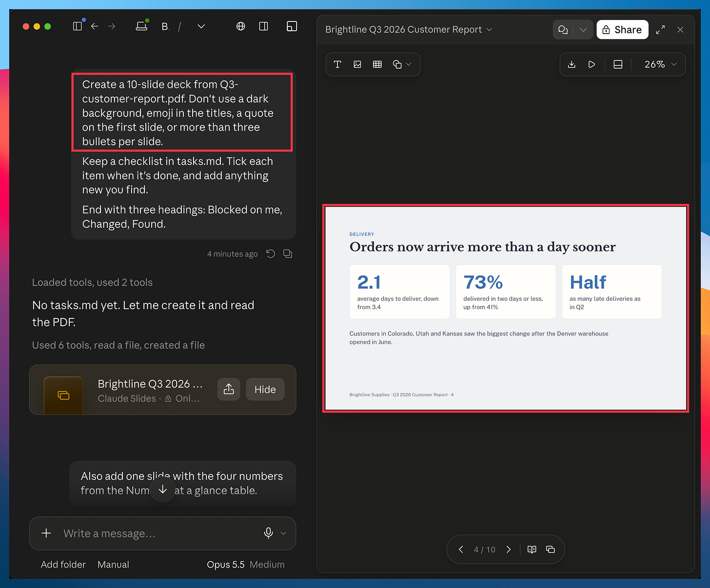This screenshot has height=588, width=710.
Task: Jump to latest message with down arrow
Action: click(163, 490)
